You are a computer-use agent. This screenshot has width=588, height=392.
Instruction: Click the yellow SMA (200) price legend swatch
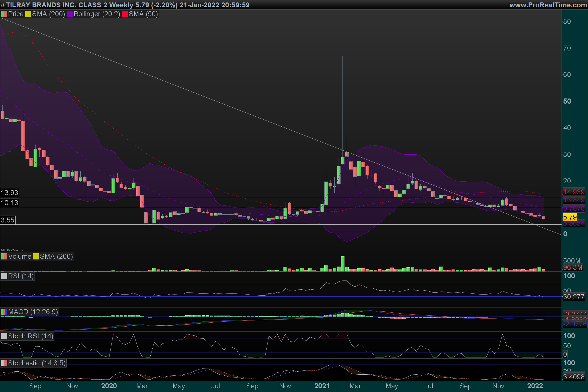tap(28, 14)
